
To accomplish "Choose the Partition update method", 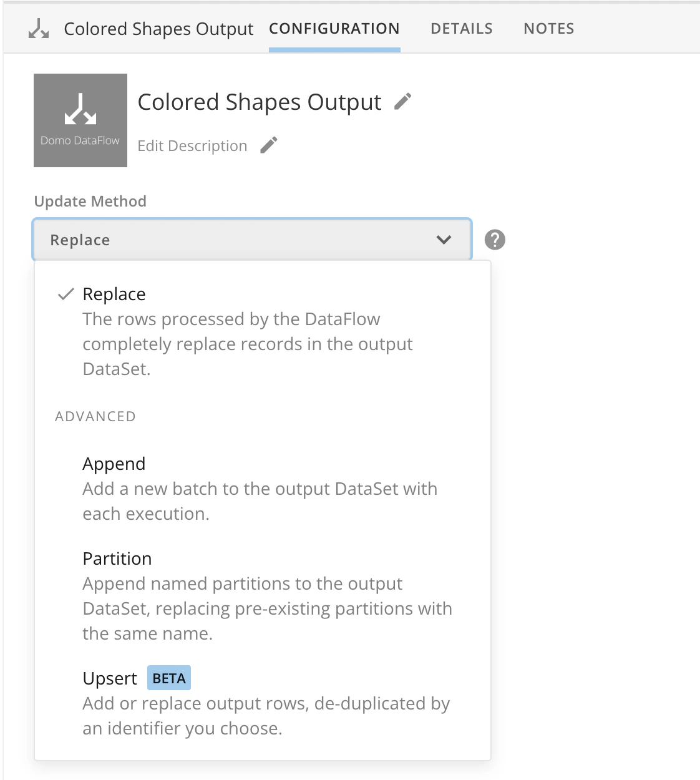I will (x=263, y=595).
